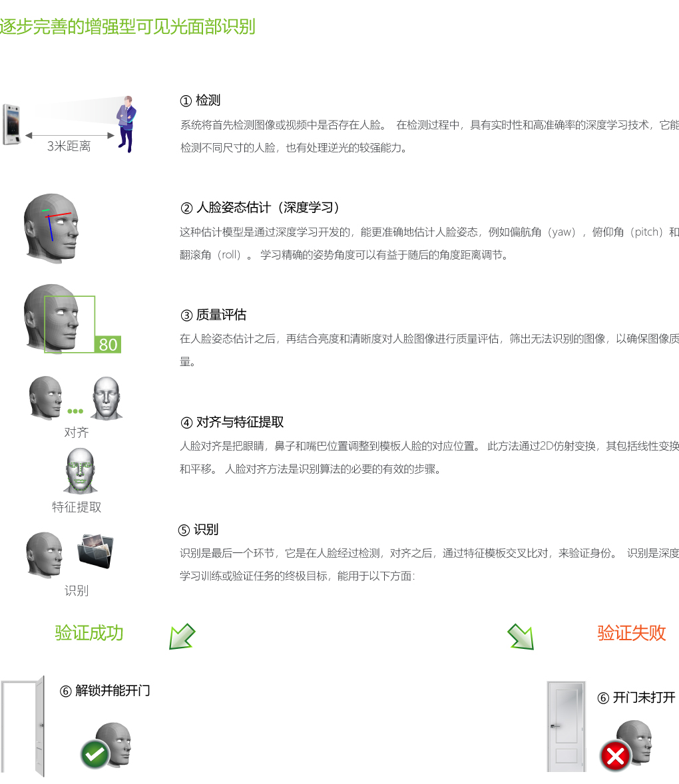679x784 pixels.
Task: Click the green arrow pointing down-left
Action: (182, 636)
